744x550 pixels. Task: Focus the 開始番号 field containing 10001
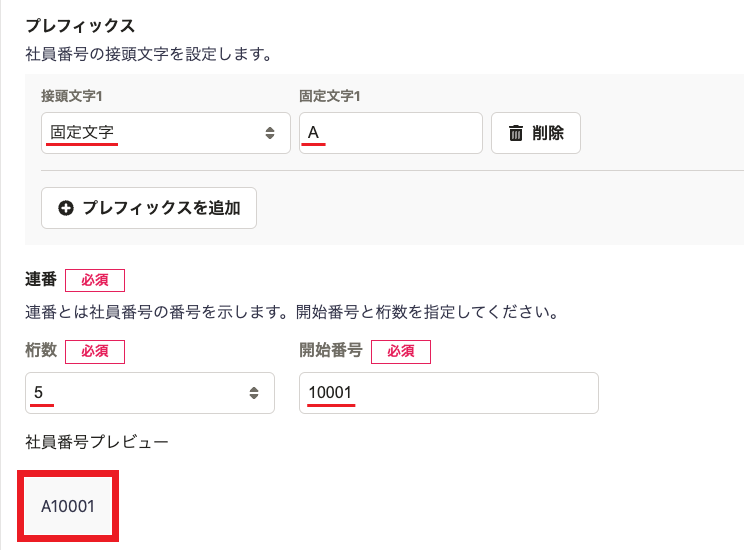coord(448,393)
